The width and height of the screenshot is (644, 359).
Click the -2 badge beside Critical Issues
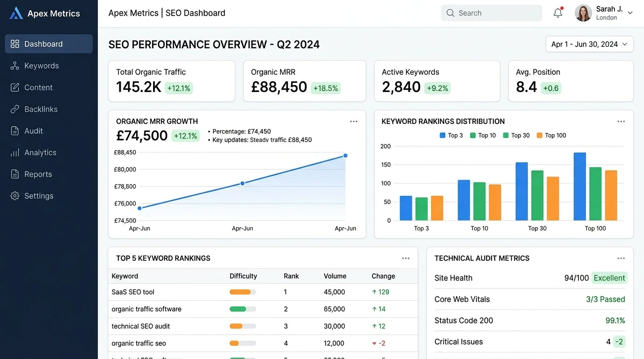click(619, 342)
